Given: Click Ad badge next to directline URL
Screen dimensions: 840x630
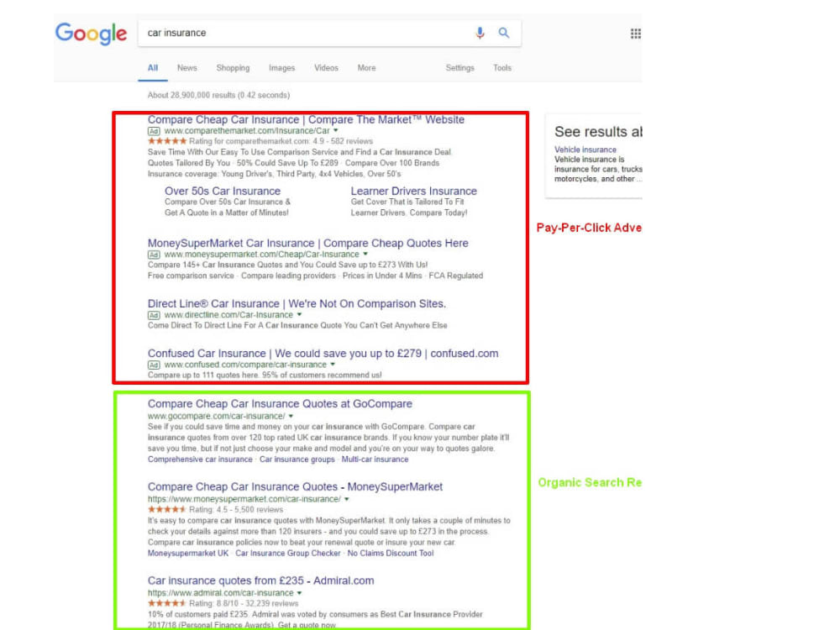Looking at the screenshot, I should [x=154, y=316].
